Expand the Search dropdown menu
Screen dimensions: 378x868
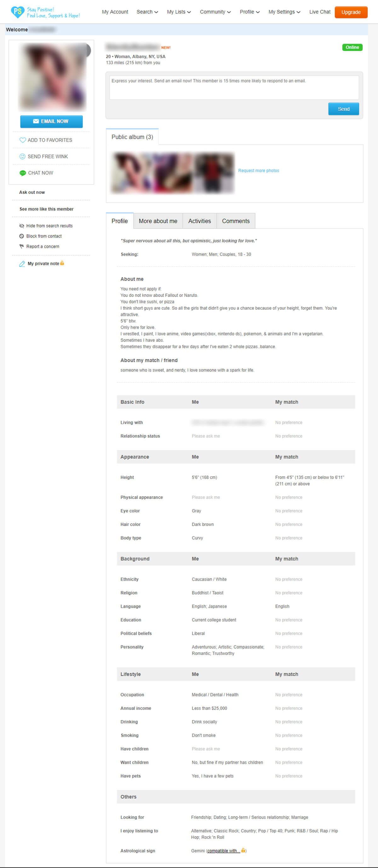coord(147,12)
